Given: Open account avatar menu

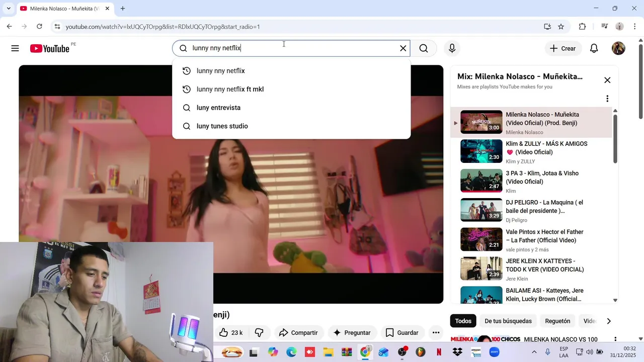Looking at the screenshot, I should 618,48.
